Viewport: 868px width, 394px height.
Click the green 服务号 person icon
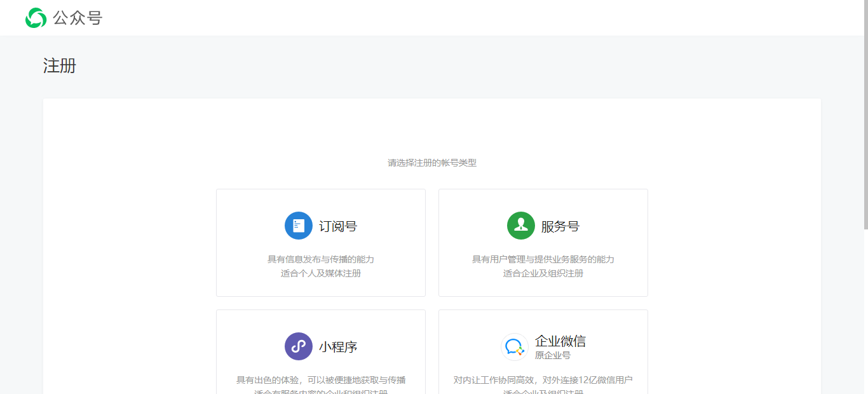point(521,226)
